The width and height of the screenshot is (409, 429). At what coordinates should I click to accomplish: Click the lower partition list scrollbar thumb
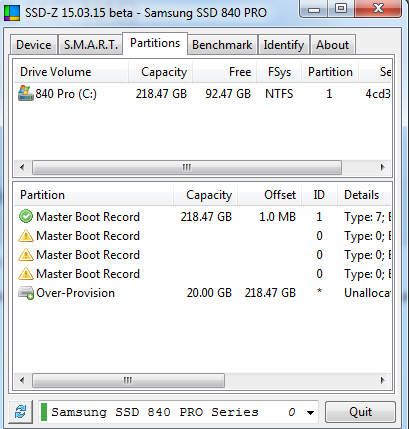tap(128, 380)
